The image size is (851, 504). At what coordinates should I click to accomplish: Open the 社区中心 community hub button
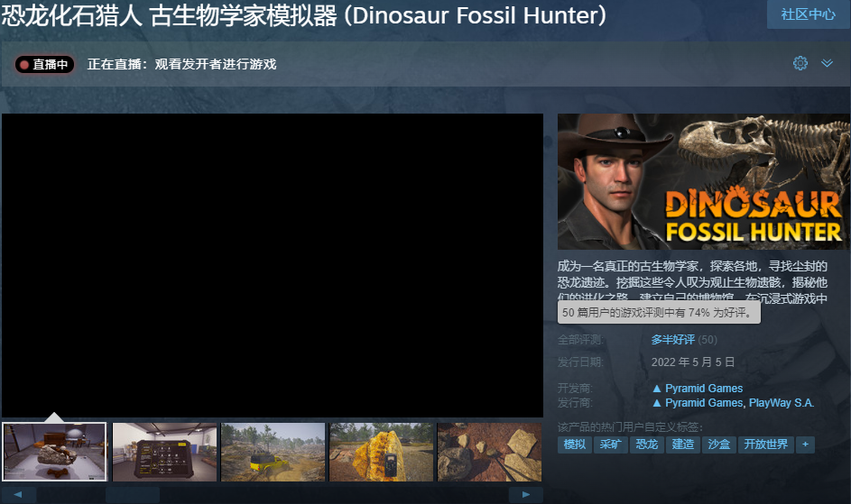click(x=808, y=14)
